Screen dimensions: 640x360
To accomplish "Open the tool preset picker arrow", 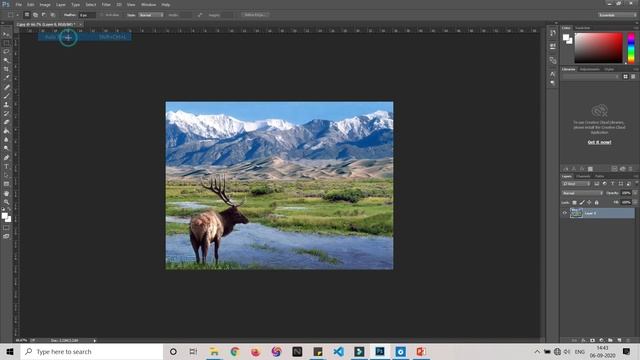I will pos(18,15).
